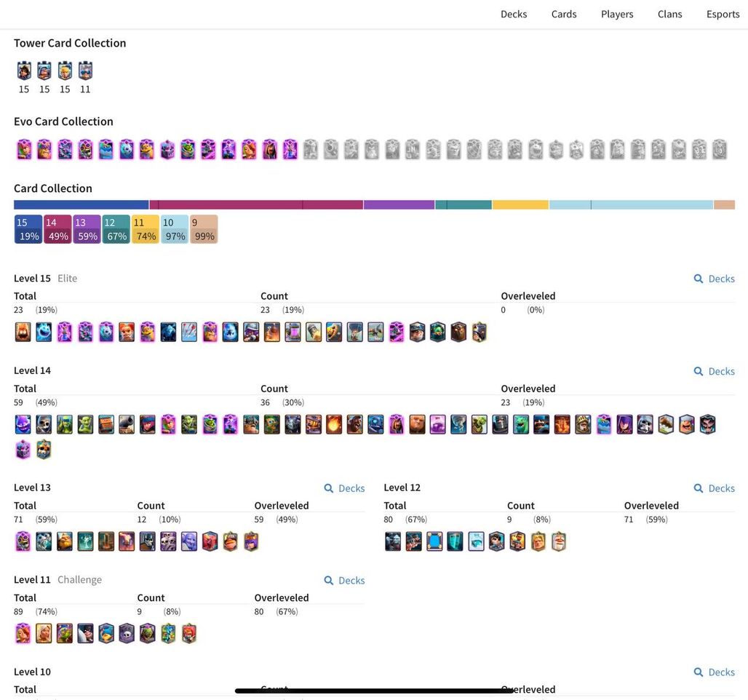Open the Giant Skeleton card in Level 14
This screenshot has height=700, width=748.
645,425
